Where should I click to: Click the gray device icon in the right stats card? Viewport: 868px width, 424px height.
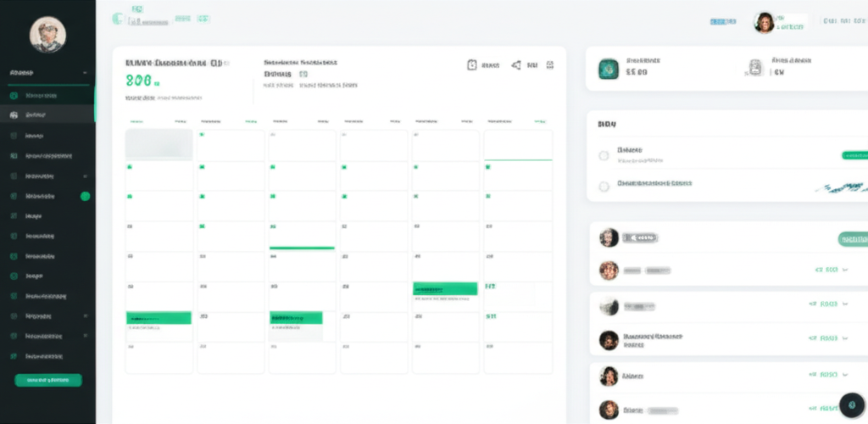click(754, 69)
